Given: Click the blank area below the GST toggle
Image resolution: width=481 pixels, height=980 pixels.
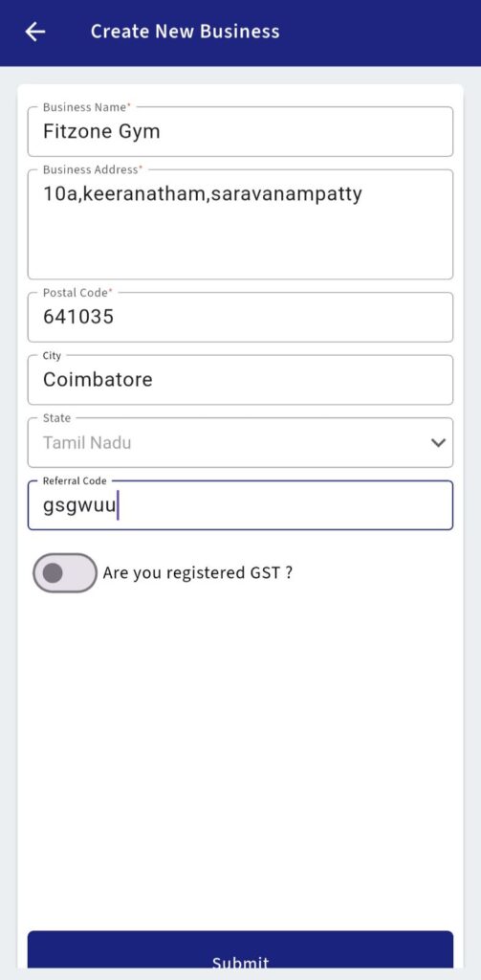Looking at the screenshot, I should [x=240, y=750].
